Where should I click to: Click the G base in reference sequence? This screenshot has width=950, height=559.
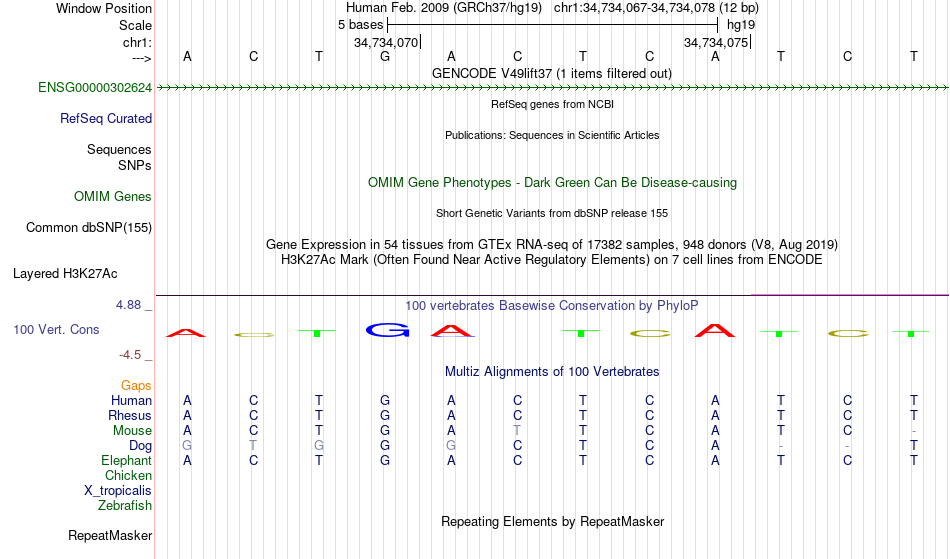(385, 56)
